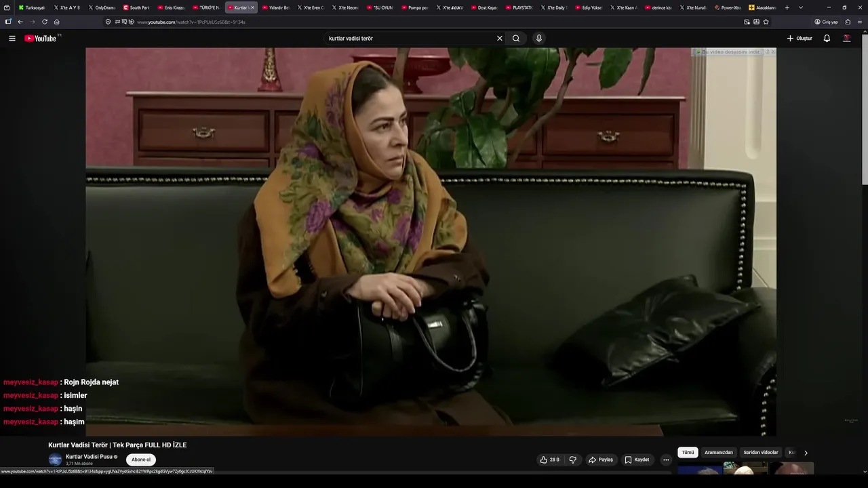This screenshot has width=868, height=488.
Task: Switch to the Alacaklarım tab
Action: 762,7
